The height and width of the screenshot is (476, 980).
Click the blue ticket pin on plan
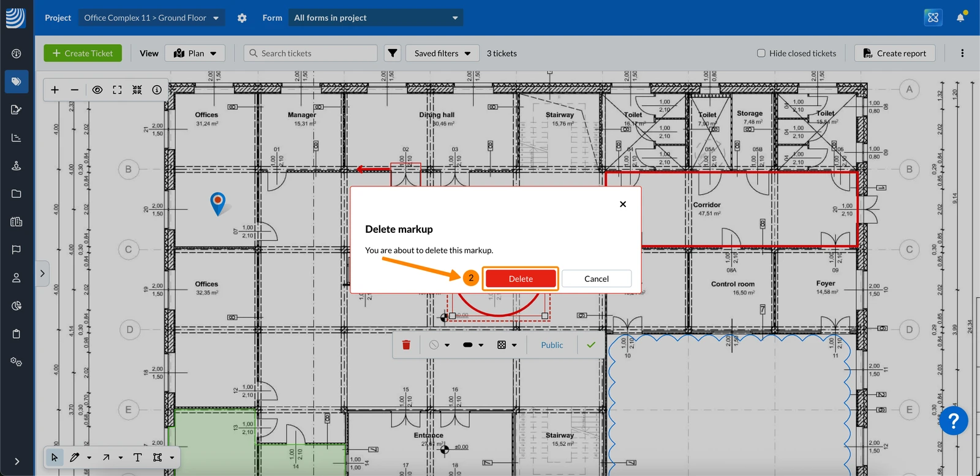[217, 203]
